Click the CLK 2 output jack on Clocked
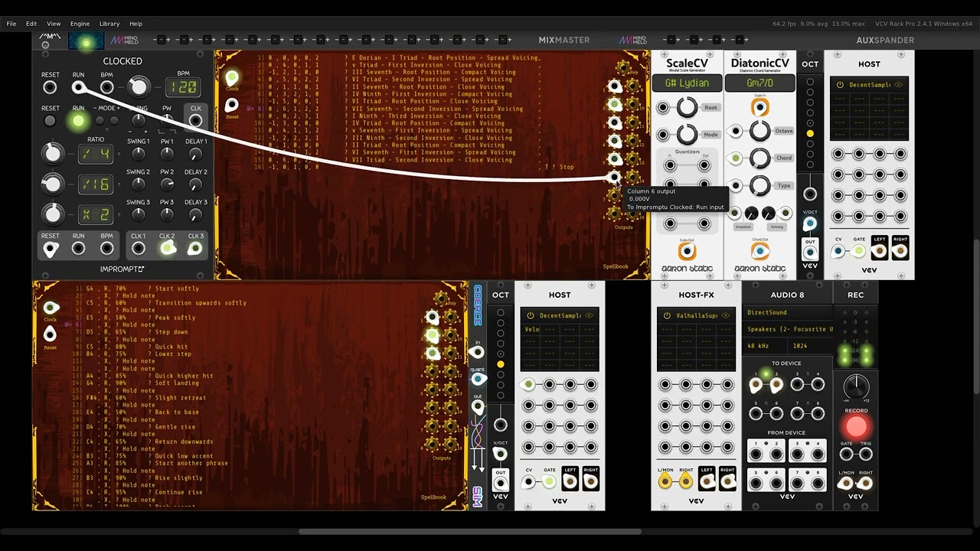Viewport: 980px width, 551px height. 167,248
